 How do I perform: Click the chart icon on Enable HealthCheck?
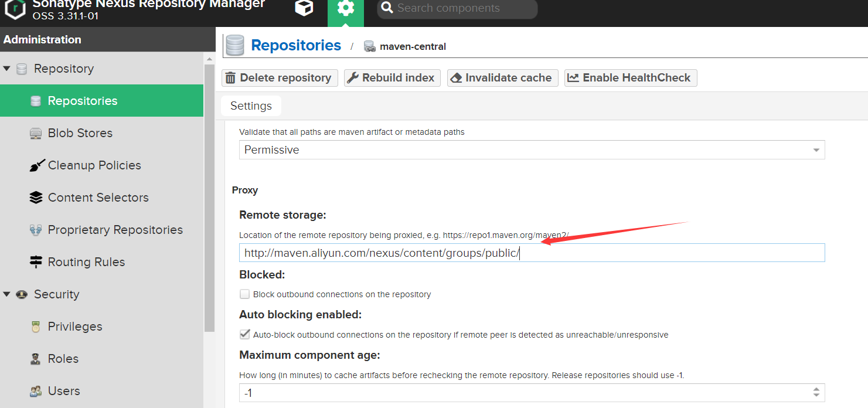(x=573, y=78)
